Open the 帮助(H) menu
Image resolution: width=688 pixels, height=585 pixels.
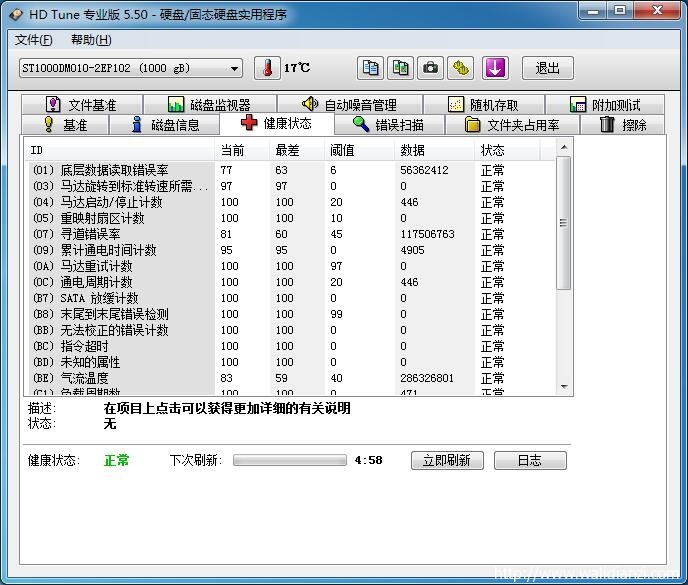[x=91, y=40]
